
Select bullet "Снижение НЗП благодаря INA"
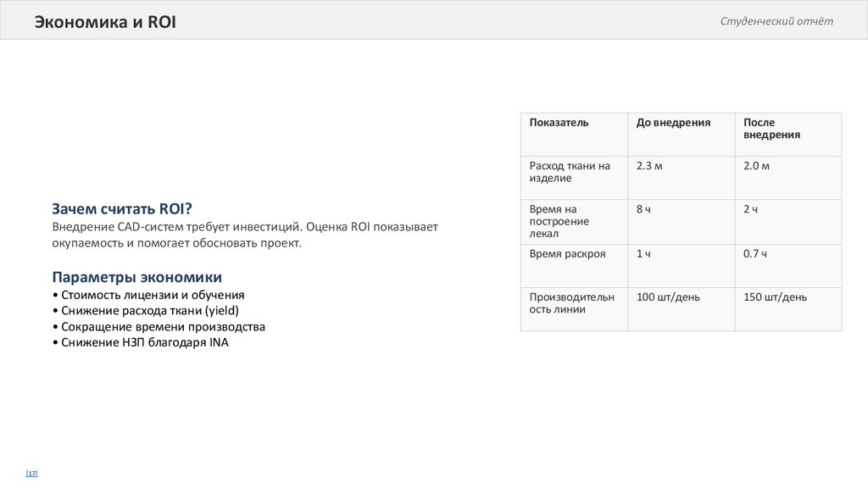[141, 343]
